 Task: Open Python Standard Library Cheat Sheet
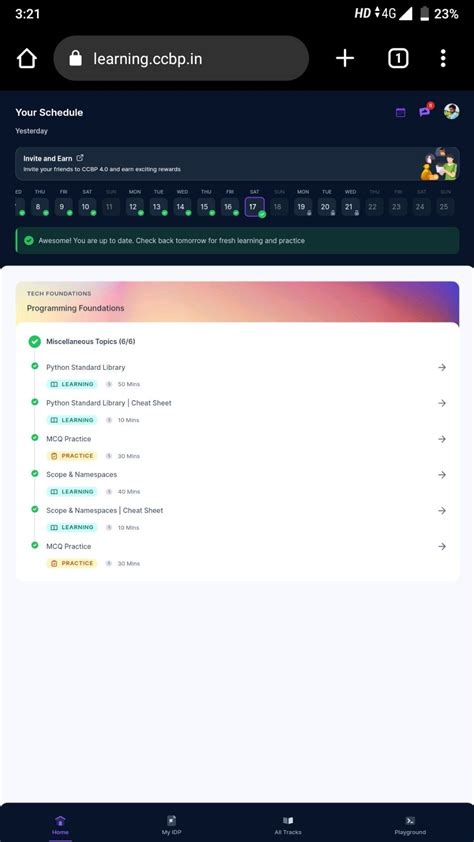tap(109, 403)
